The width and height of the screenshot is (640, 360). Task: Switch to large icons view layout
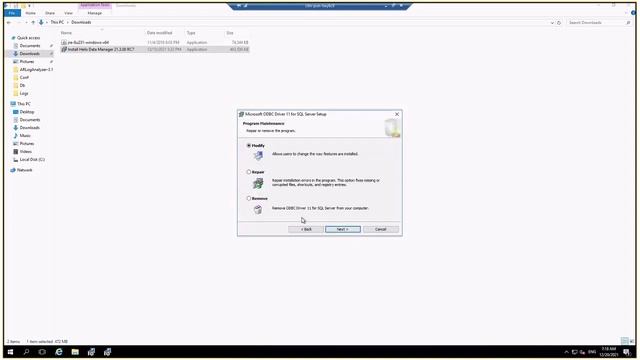coord(631,341)
